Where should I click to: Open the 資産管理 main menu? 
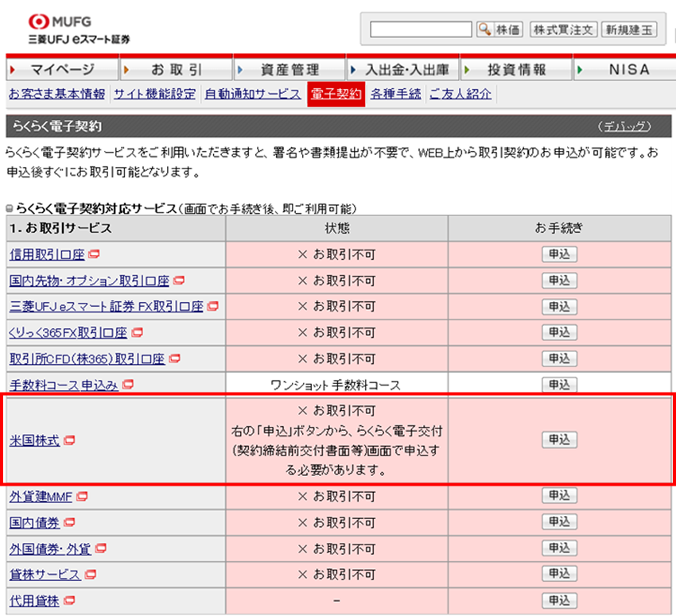pyautogui.click(x=289, y=70)
